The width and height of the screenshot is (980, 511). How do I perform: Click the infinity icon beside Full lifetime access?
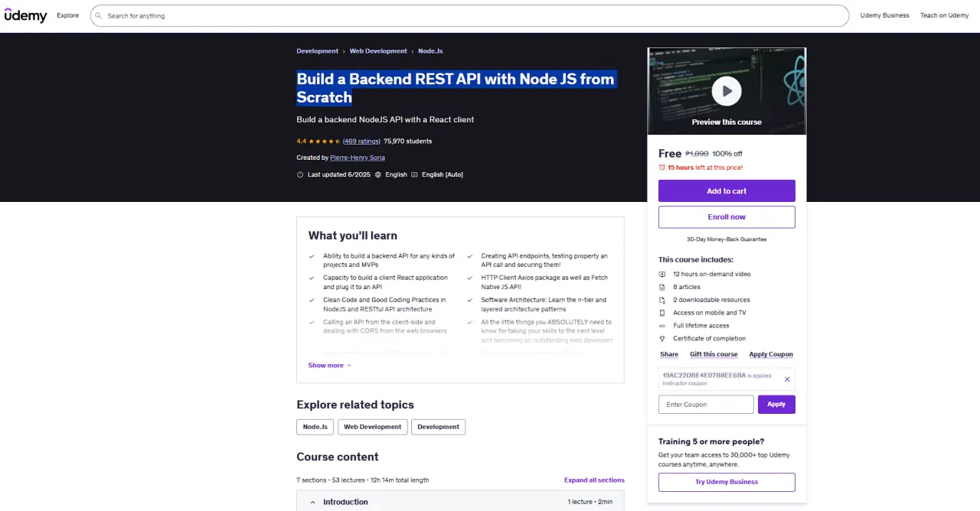pyautogui.click(x=662, y=326)
